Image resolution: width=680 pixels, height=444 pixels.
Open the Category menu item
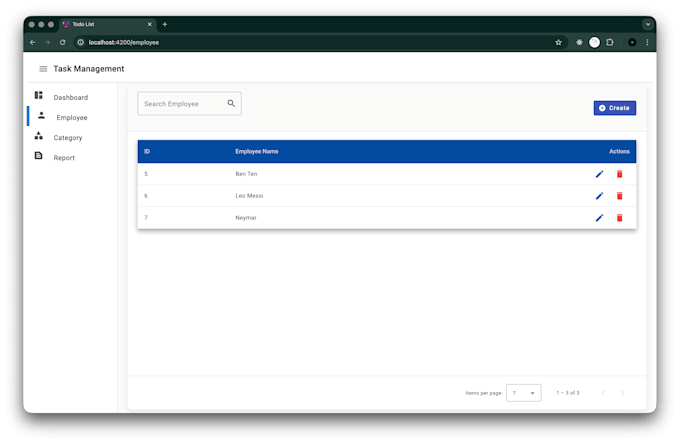68,138
